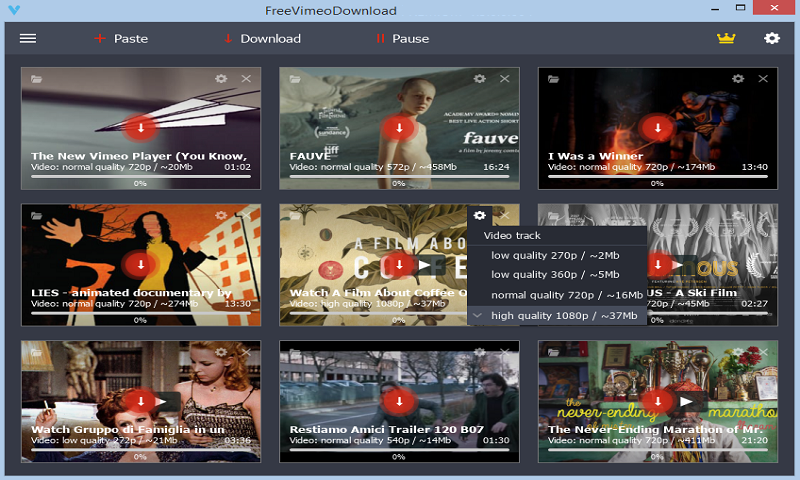Click red download arrow on FAUVE video
The width and height of the screenshot is (800, 480).
tap(399, 127)
